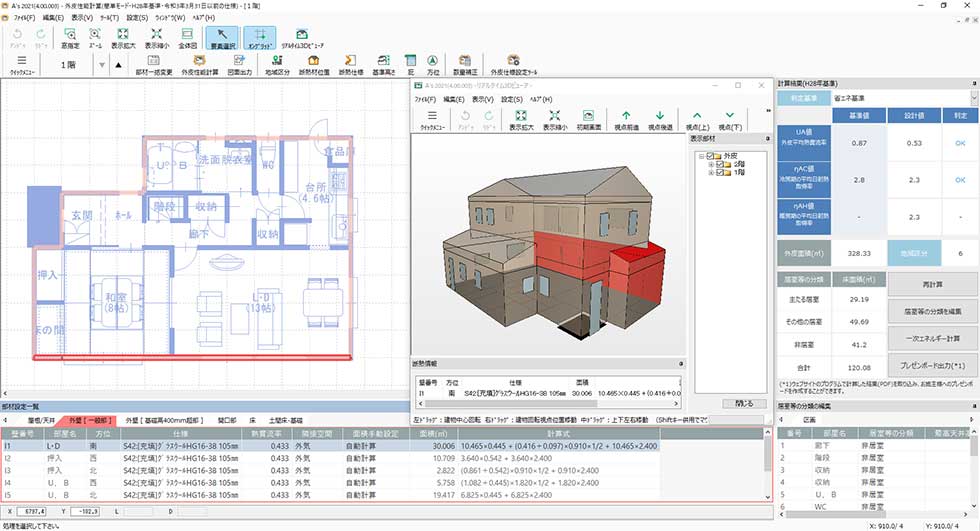Uncheck the 外皮 root checkbox
980x531 pixels.
[710, 155]
